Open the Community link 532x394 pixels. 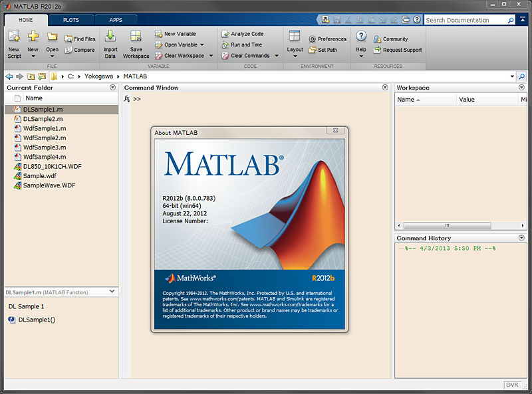pyautogui.click(x=390, y=39)
